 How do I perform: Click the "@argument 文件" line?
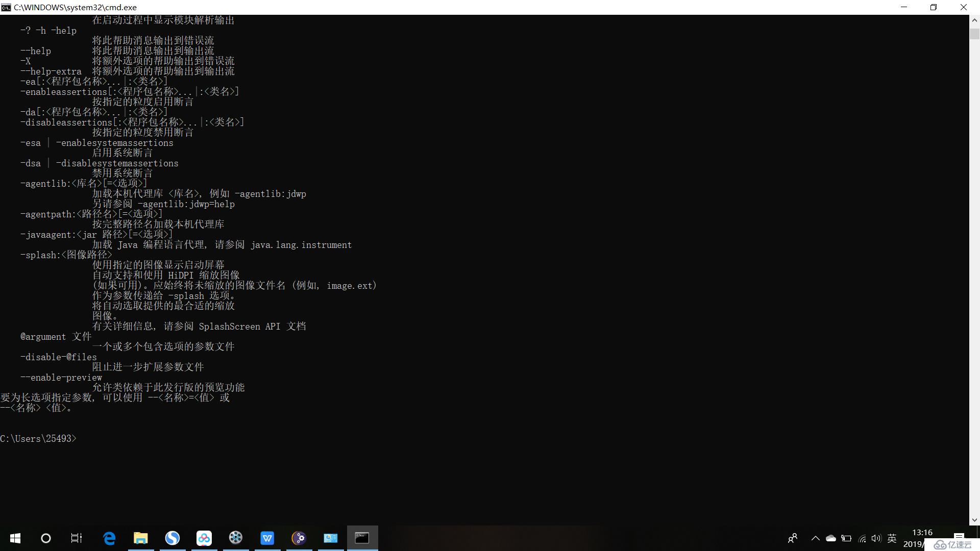(56, 337)
